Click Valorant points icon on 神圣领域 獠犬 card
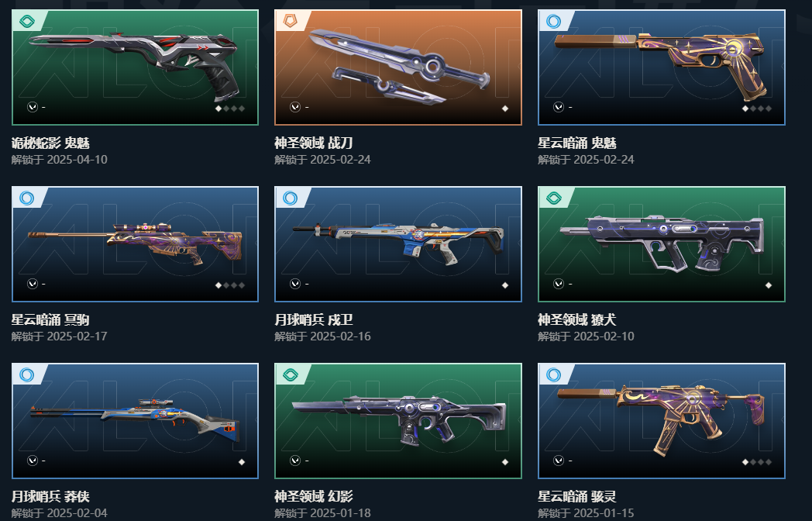This screenshot has height=521, width=812. tap(558, 284)
